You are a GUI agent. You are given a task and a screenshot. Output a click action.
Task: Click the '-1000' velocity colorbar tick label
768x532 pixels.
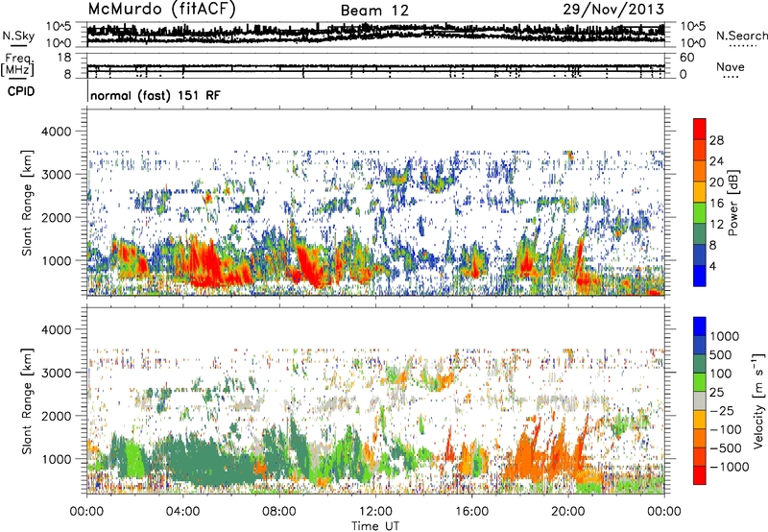pyautogui.click(x=730, y=467)
